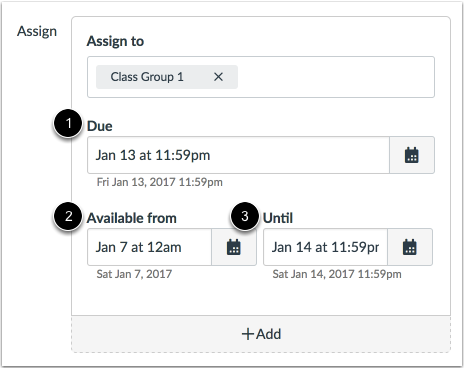The image size is (464, 368).
Task: Click the Fri Jan 13, 2017 helper text
Action: point(160,182)
